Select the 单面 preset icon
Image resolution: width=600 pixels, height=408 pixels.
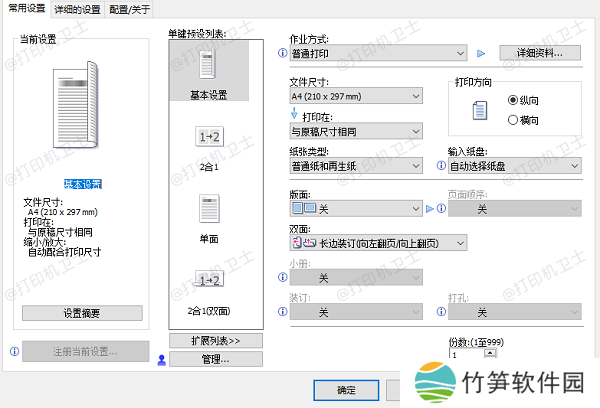209,208
